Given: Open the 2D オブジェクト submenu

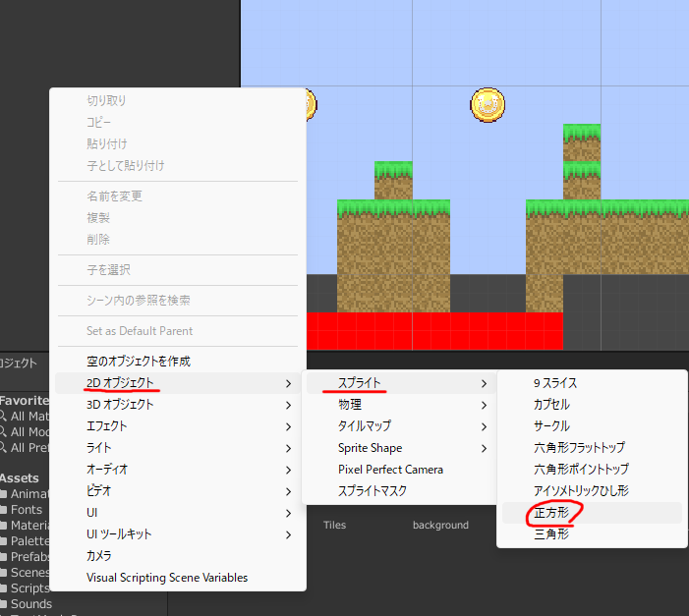Looking at the screenshot, I should pos(178,383).
